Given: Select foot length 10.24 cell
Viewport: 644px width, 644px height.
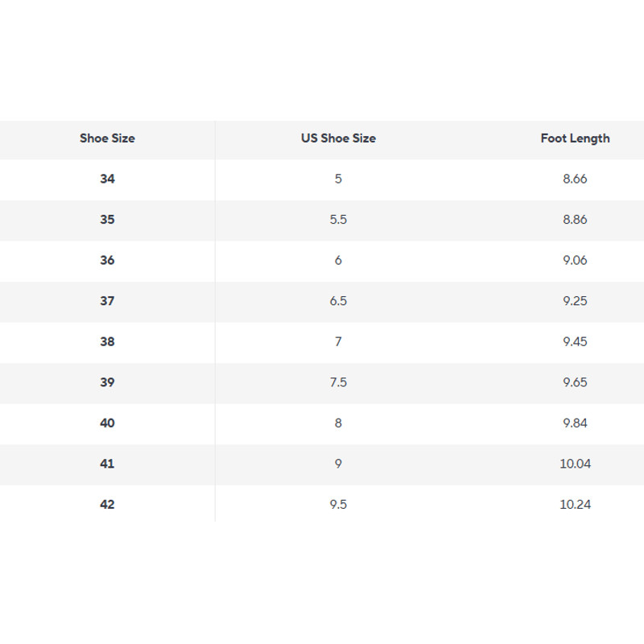Looking at the screenshot, I should (x=575, y=504).
